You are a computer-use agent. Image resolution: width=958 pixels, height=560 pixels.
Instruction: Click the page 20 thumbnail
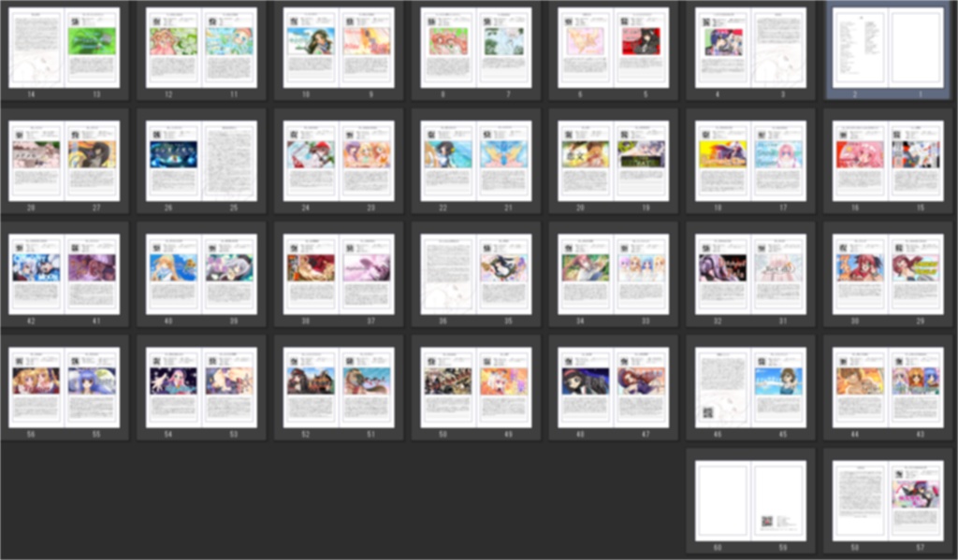[x=586, y=161]
